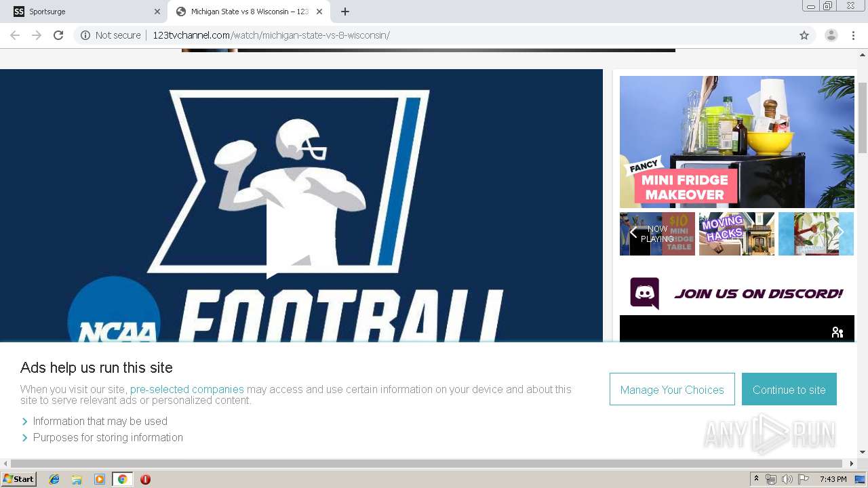868x488 pixels.
Task: Select the Now Playing mini table thumbnail
Action: tap(657, 234)
